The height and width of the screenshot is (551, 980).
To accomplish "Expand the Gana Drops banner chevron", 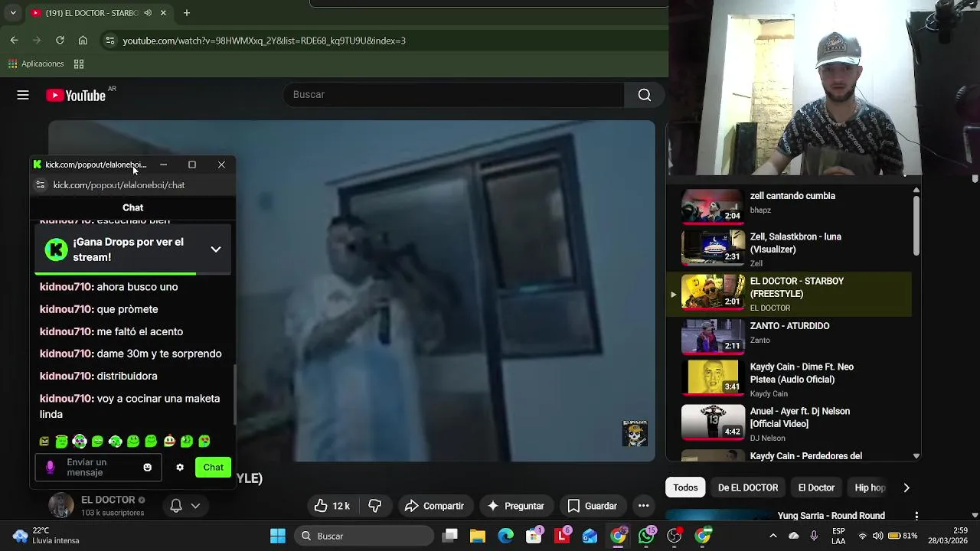I will tap(216, 249).
